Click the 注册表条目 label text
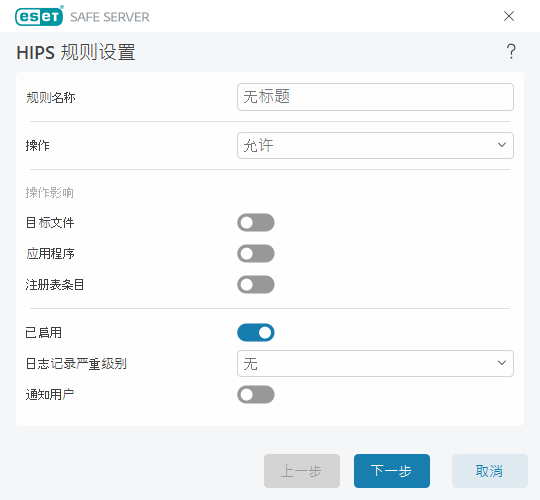The height and width of the screenshot is (500, 540). [x=55, y=285]
